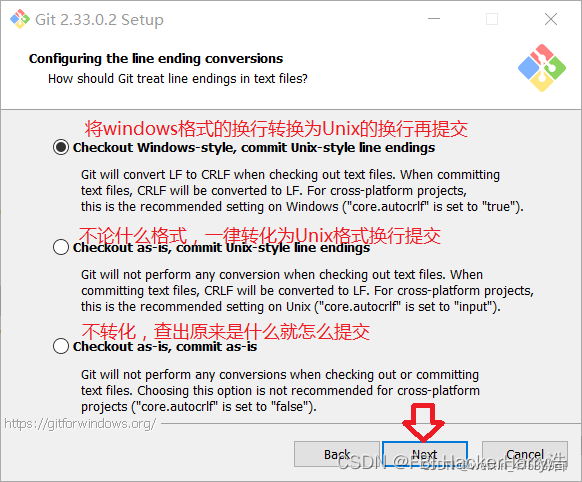Click the "Checkout as-is, commit as-is" label text
The height and width of the screenshot is (482, 582).
[x=165, y=347]
